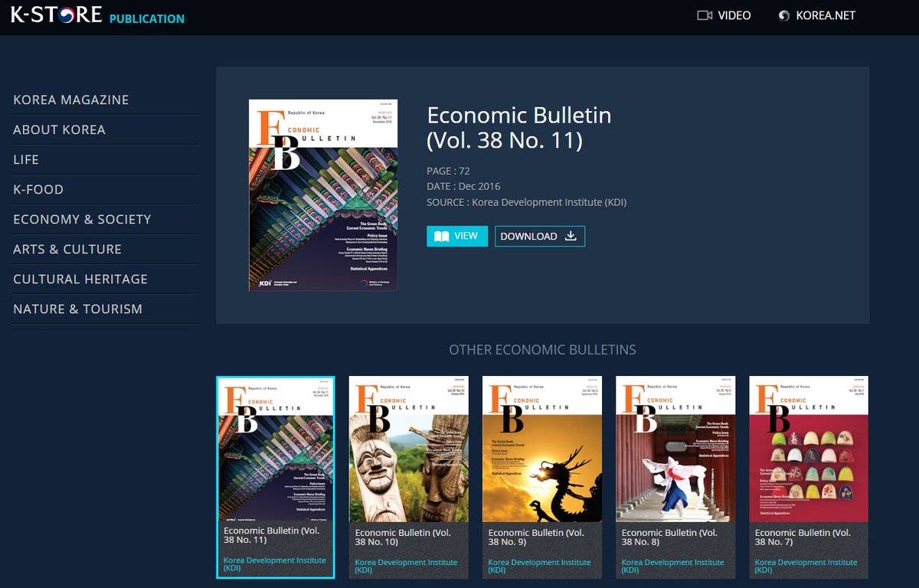Open the No. 7 red cover thumbnail
The width and height of the screenshot is (919, 588).
[809, 449]
